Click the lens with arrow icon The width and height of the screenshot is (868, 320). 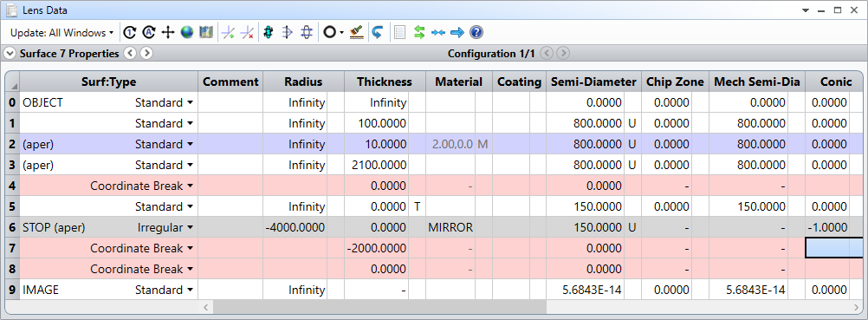tap(288, 33)
